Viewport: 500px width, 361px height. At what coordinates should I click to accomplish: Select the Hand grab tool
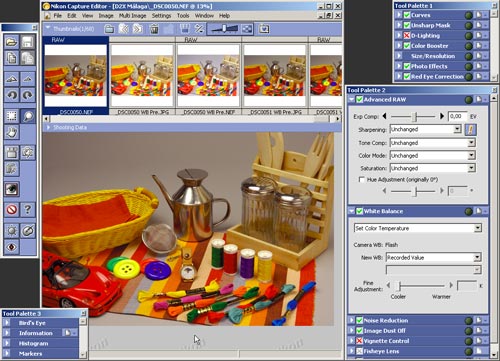coord(11,132)
